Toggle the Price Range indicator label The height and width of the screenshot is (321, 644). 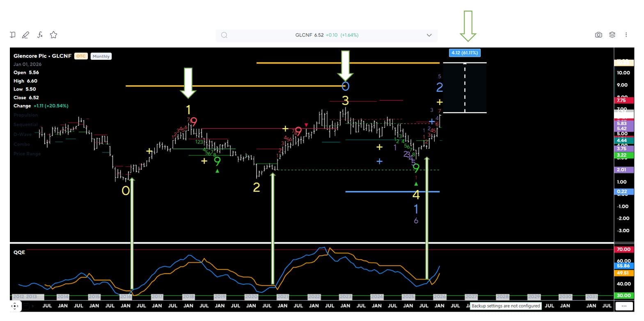click(27, 154)
